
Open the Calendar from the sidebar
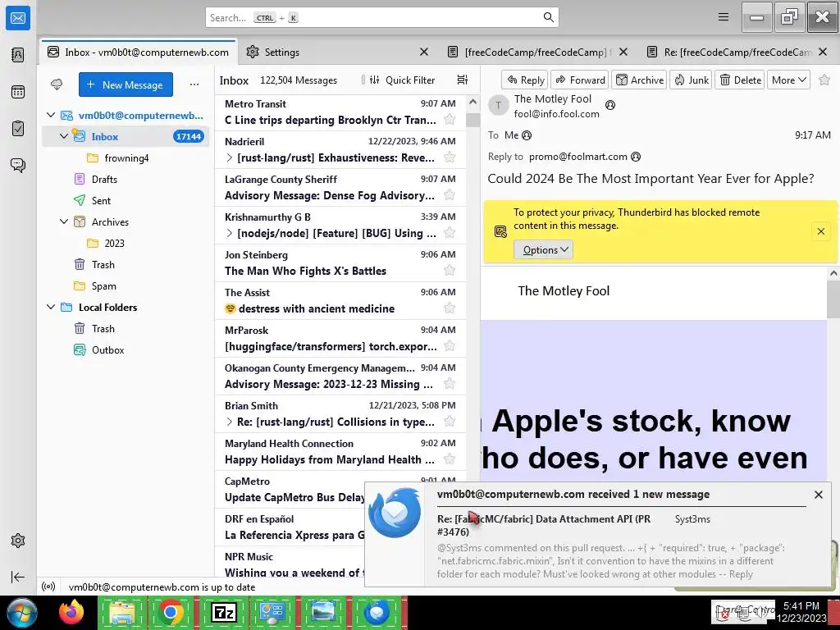pyautogui.click(x=18, y=92)
